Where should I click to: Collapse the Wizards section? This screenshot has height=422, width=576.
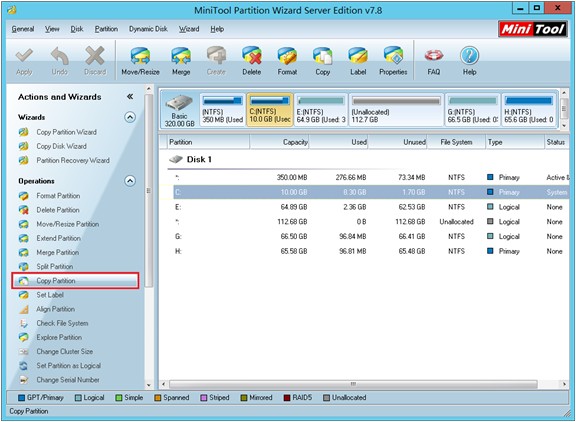tap(130, 117)
